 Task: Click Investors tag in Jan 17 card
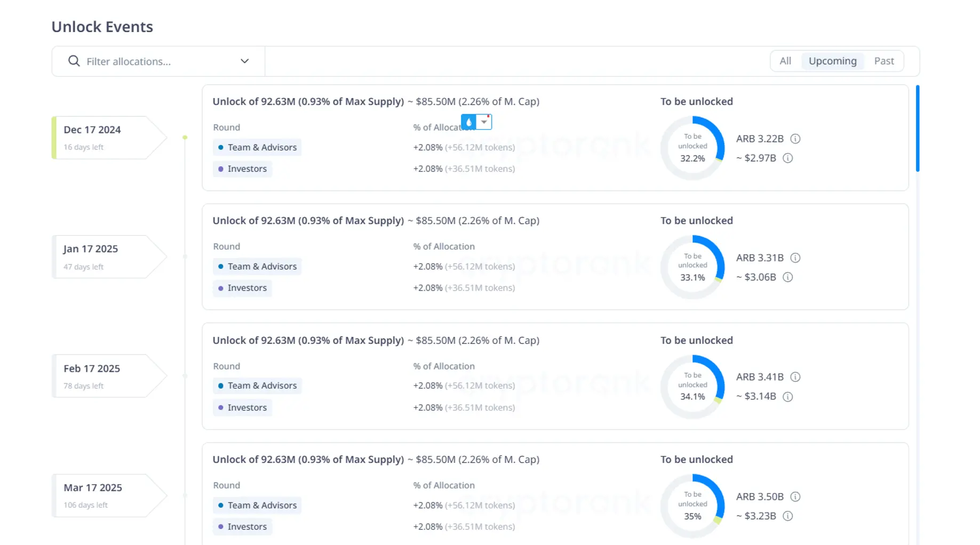tap(242, 288)
